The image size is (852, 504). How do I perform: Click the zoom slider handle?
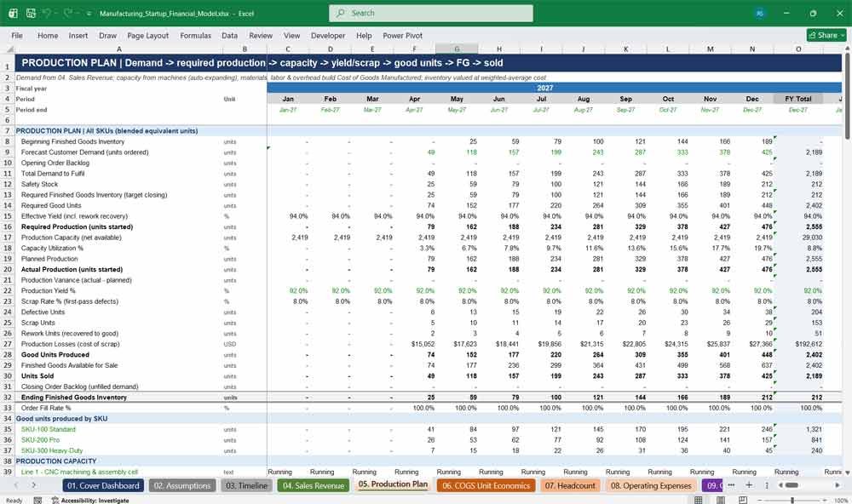pos(792,500)
